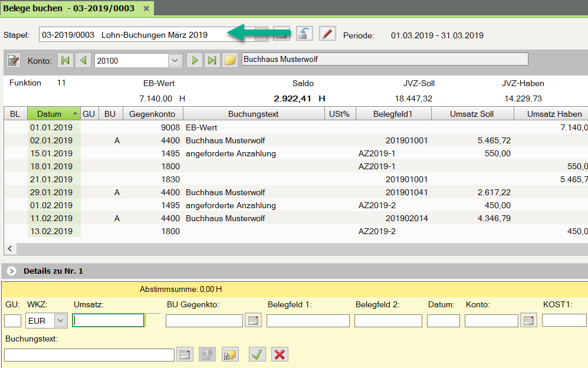Open the Konto number dropdown arrow

(175, 60)
